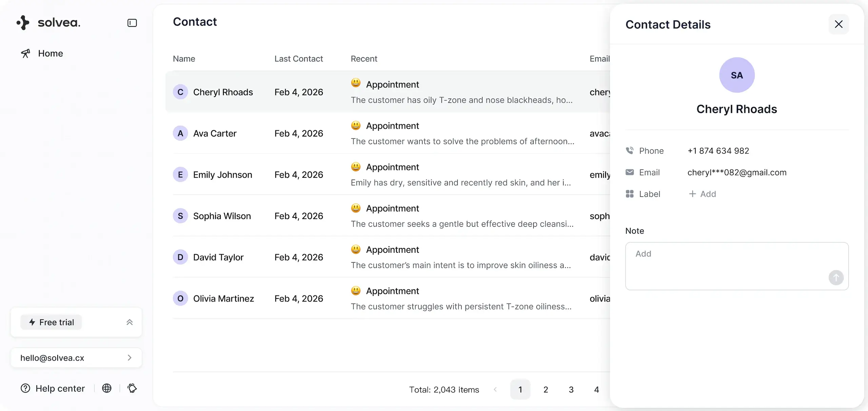
Task: Open the Ava Carter contact row
Action: (388, 133)
